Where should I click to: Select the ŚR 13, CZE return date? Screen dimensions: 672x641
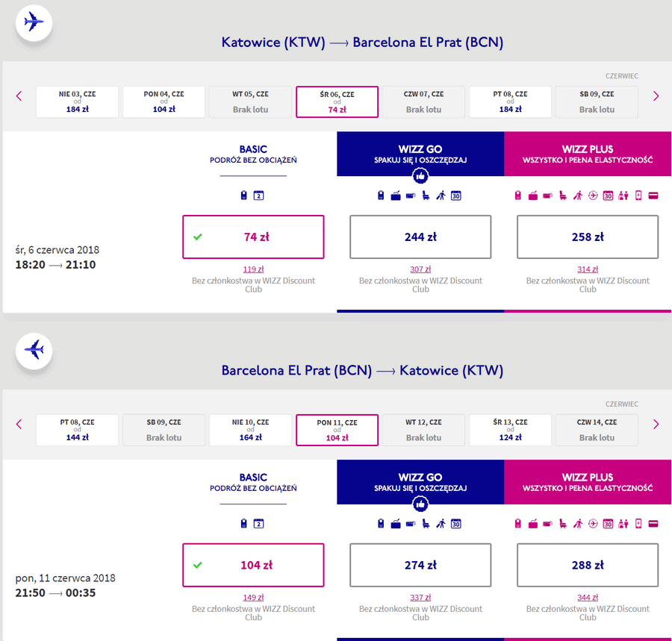coord(511,430)
